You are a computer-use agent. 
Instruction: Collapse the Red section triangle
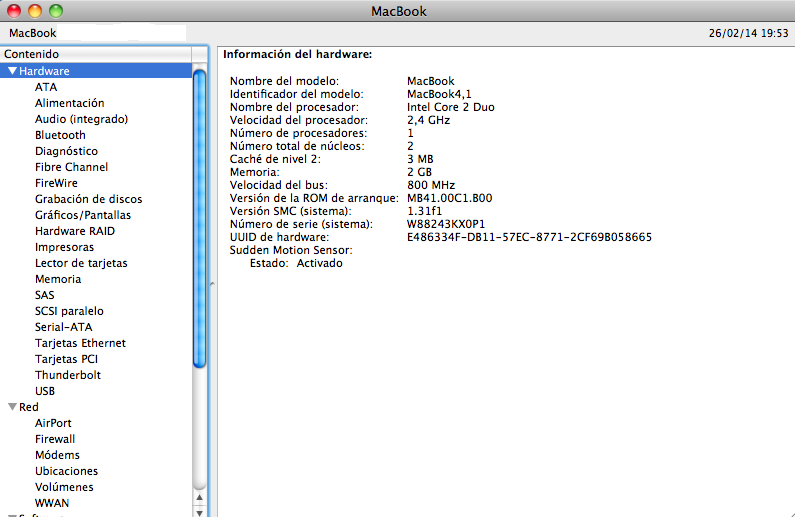(13, 407)
